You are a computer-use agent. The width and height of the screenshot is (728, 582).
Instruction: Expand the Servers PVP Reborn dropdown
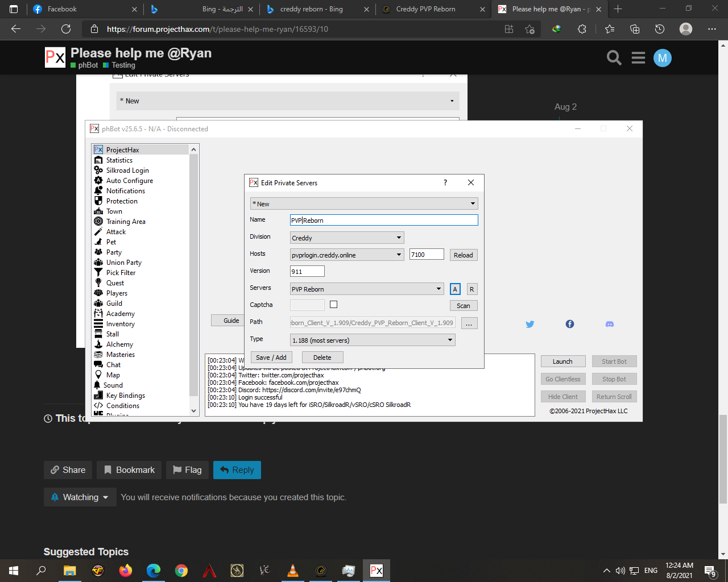click(x=367, y=289)
